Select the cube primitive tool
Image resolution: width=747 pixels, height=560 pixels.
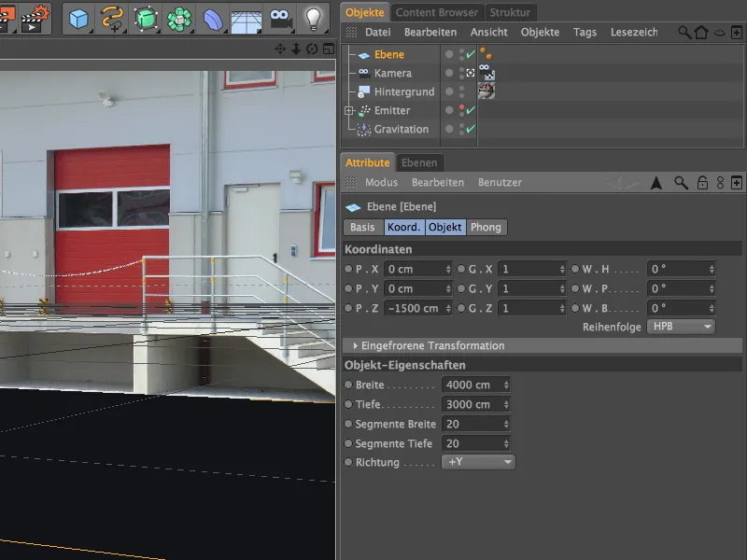77,16
